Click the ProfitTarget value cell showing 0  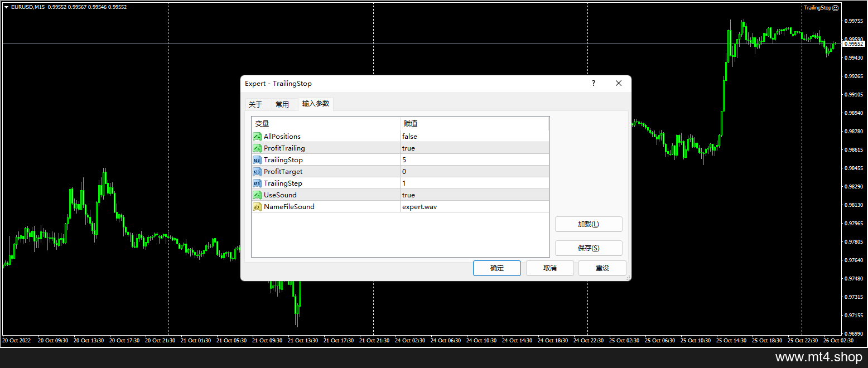pyautogui.click(x=475, y=171)
